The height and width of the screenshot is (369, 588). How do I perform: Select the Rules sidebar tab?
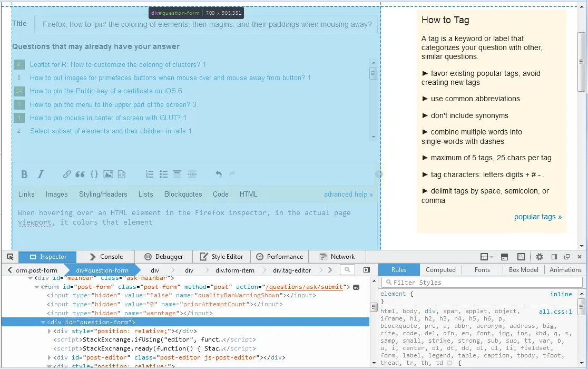click(399, 270)
